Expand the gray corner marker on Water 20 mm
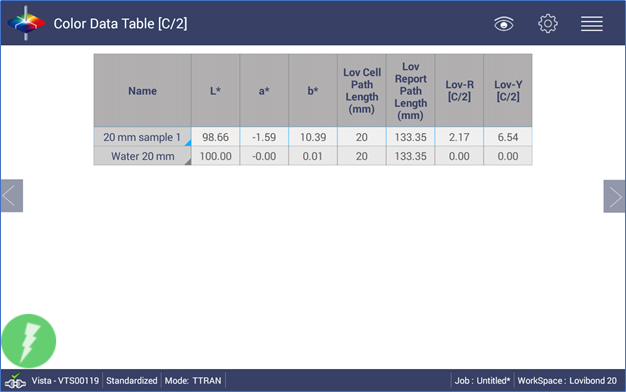This screenshot has height=392, width=626. [188, 162]
